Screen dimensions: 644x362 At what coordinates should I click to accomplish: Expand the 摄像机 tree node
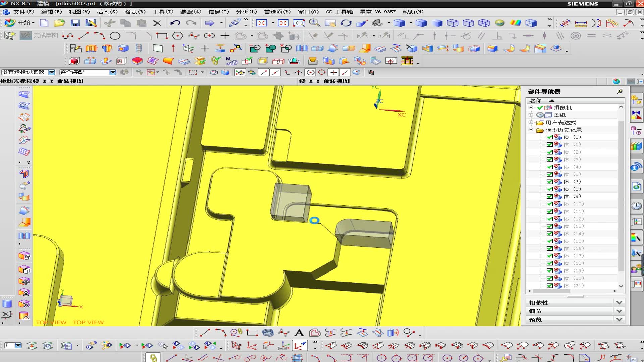point(531,107)
